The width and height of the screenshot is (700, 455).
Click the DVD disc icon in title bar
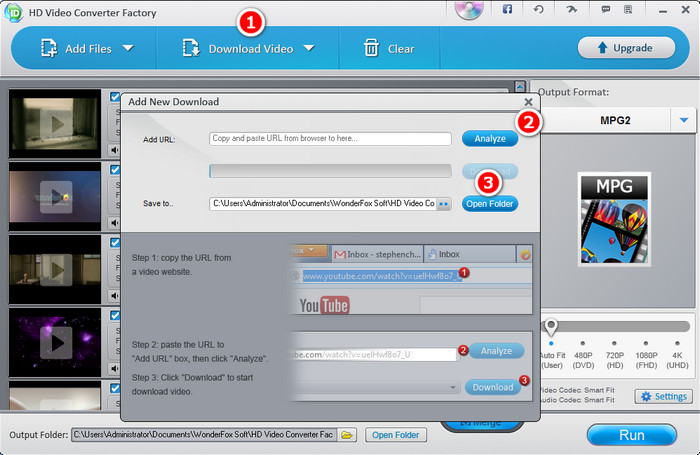469,9
